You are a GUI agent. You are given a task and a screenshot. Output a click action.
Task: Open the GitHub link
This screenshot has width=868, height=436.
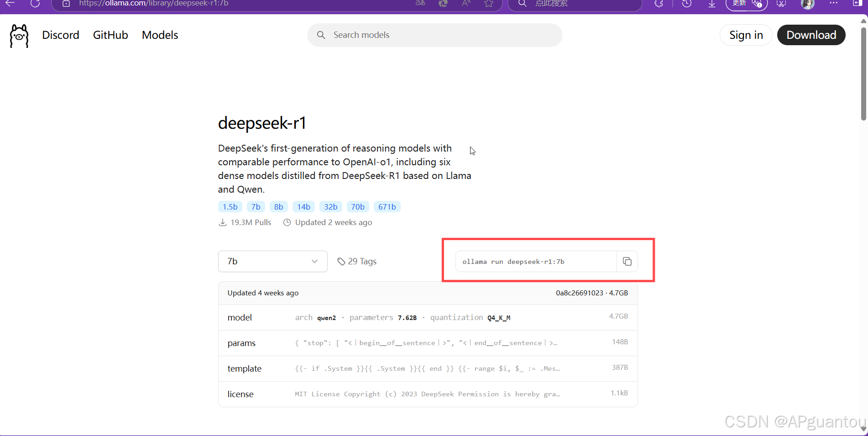coord(110,35)
